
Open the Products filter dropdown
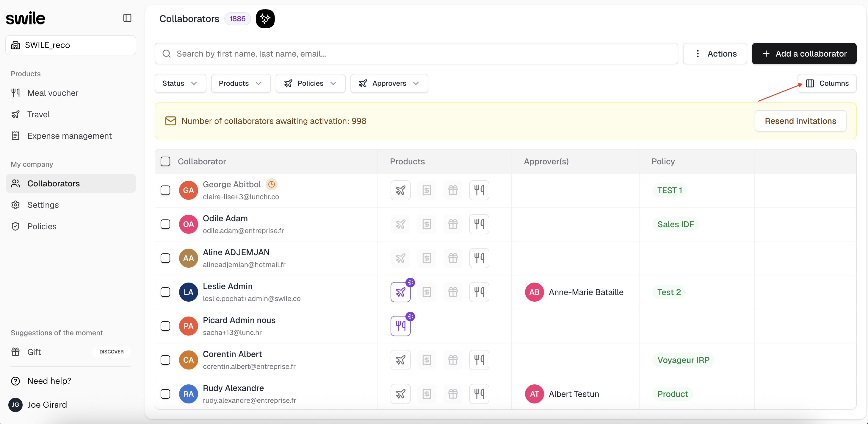tap(241, 83)
